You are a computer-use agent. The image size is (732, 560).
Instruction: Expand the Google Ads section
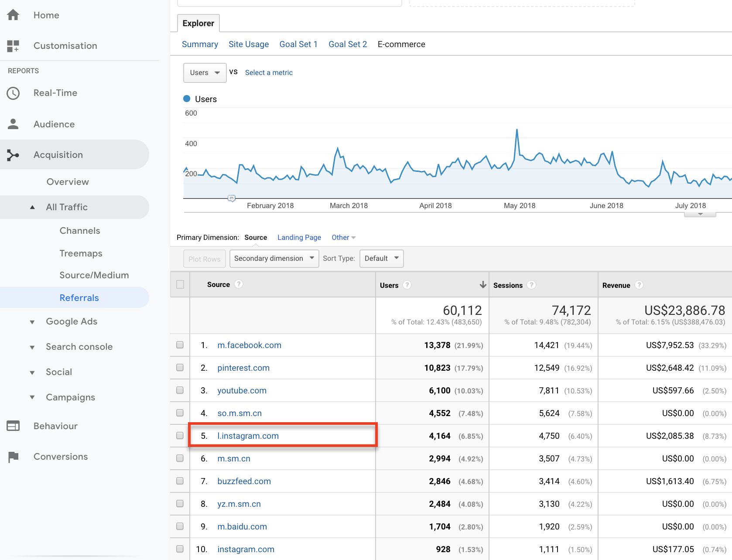(x=32, y=322)
